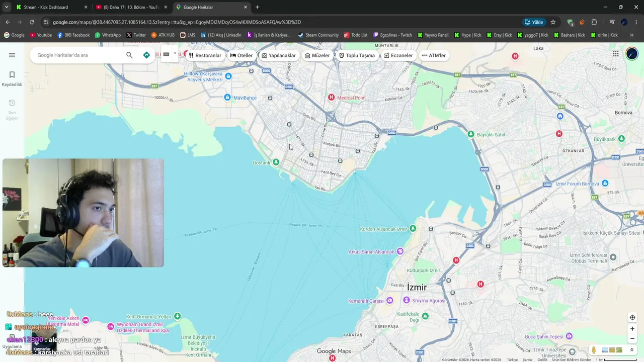
Task: Show ATM'ler on the map
Action: click(434, 55)
